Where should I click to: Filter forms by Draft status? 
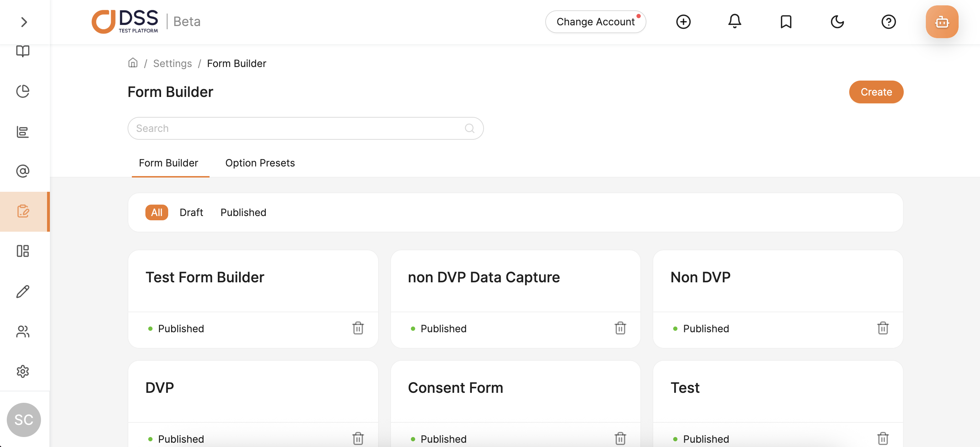191,212
